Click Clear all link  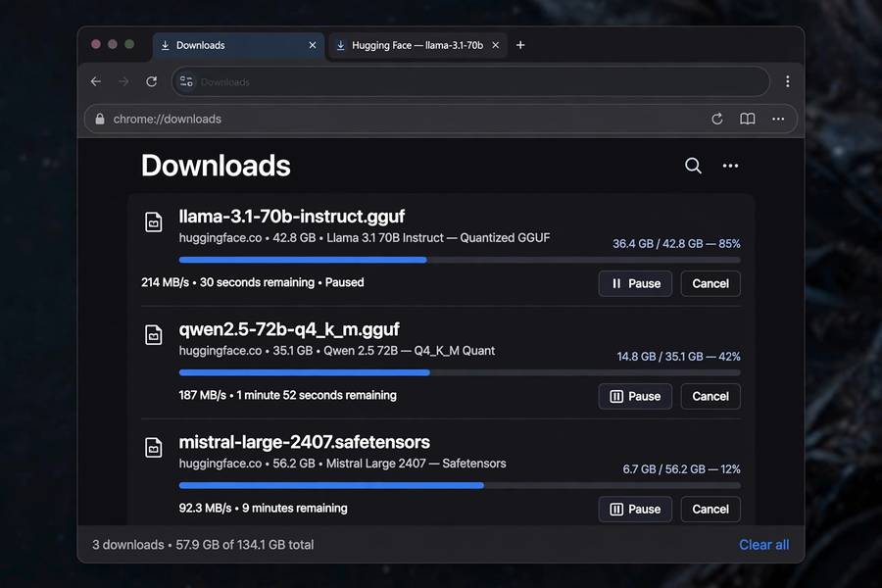coord(763,545)
